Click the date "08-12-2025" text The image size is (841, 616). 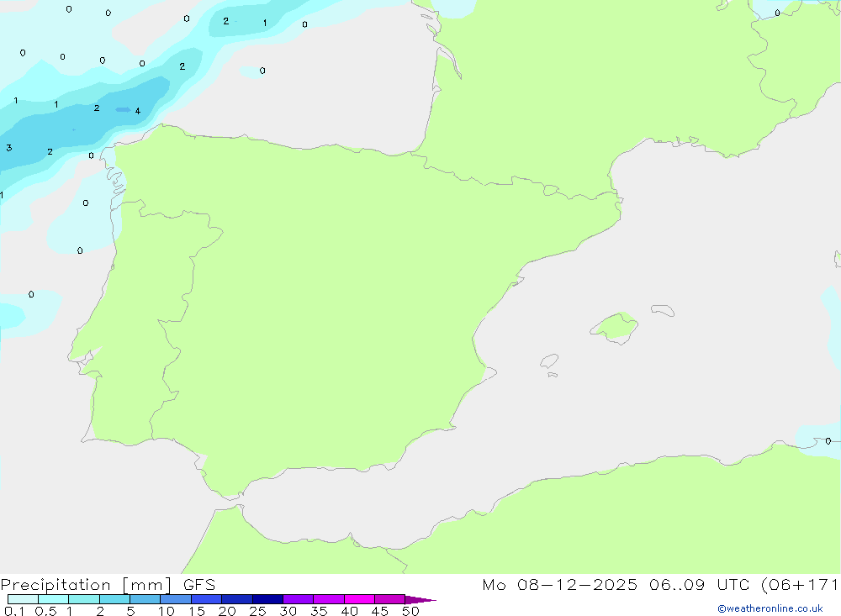577,584
